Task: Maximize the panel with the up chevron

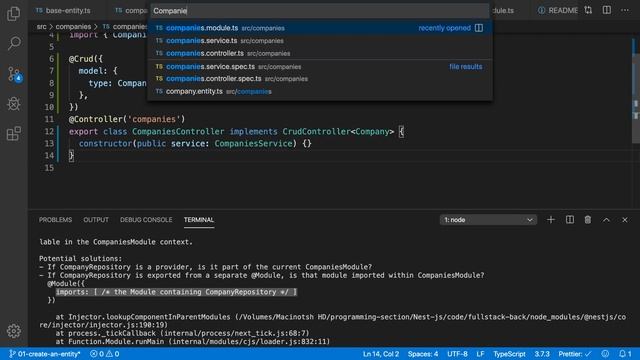Action: (x=606, y=220)
